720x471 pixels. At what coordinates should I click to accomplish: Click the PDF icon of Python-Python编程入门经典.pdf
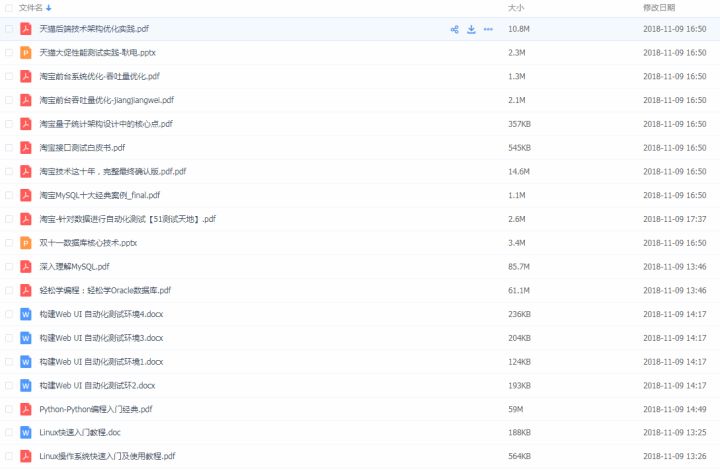coord(26,409)
